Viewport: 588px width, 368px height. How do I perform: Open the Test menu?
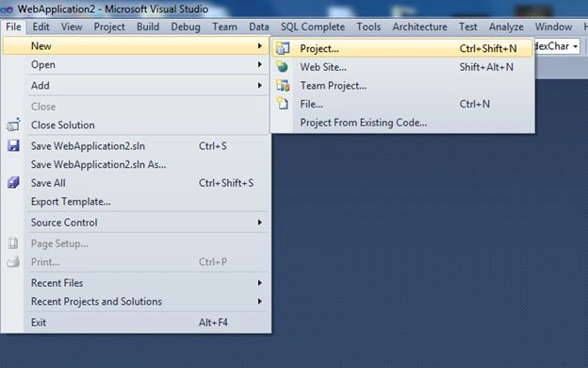click(468, 26)
